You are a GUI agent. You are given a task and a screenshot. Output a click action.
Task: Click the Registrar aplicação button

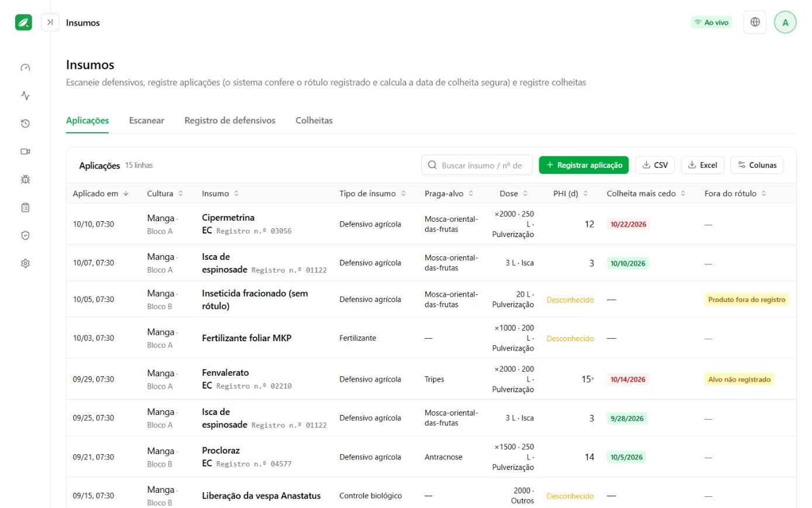pyautogui.click(x=584, y=165)
